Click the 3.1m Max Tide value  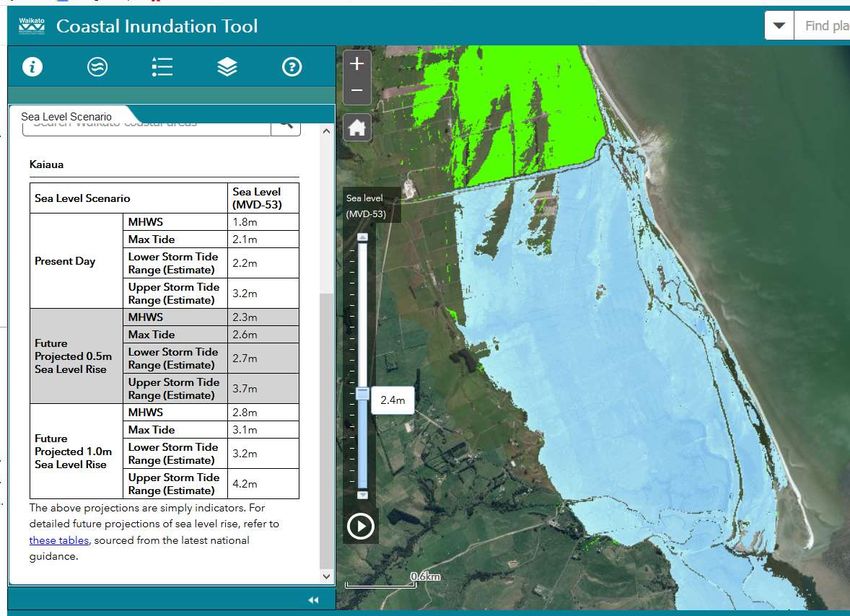pyautogui.click(x=244, y=429)
